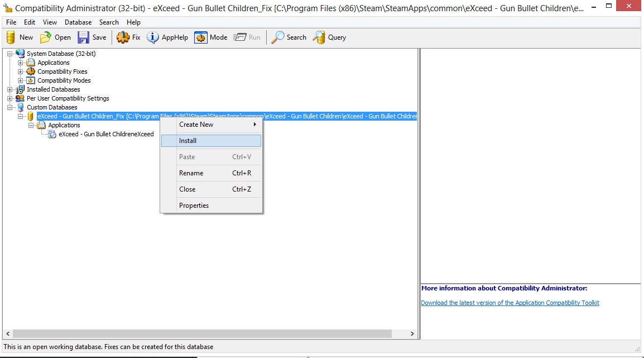This screenshot has height=358, width=644.
Task: Collapse the System Database (32-bit) node
Action: [x=10, y=54]
